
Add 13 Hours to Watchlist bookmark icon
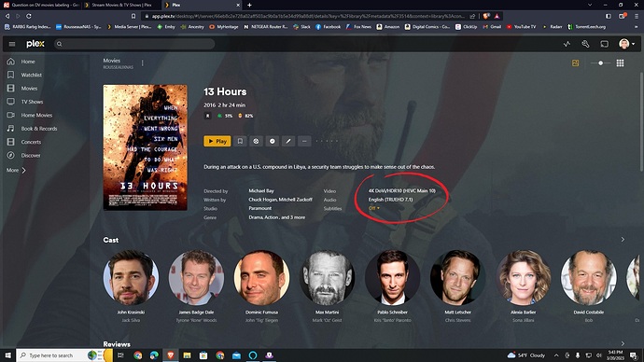tap(240, 141)
